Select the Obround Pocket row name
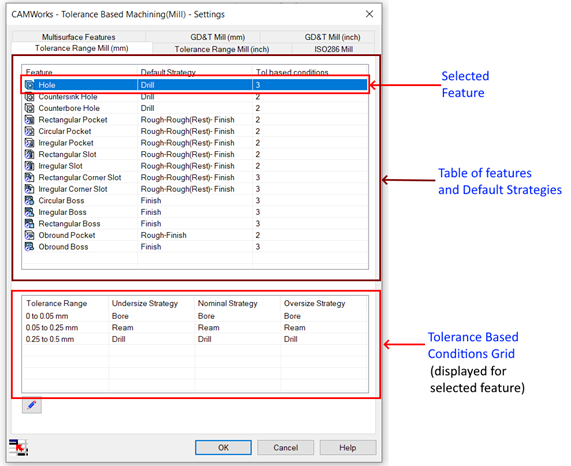Screen dimensions: 571x466 (67, 236)
